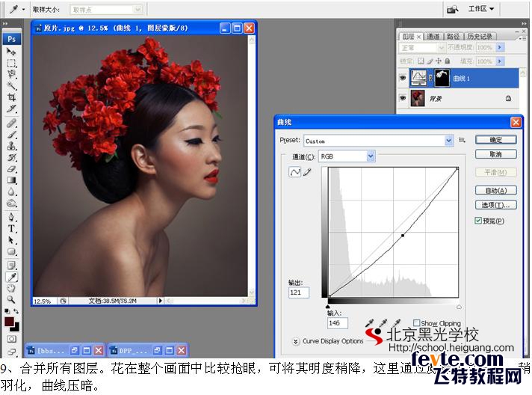Click the white point slider under curve
532x395 pixels.
pos(459,307)
